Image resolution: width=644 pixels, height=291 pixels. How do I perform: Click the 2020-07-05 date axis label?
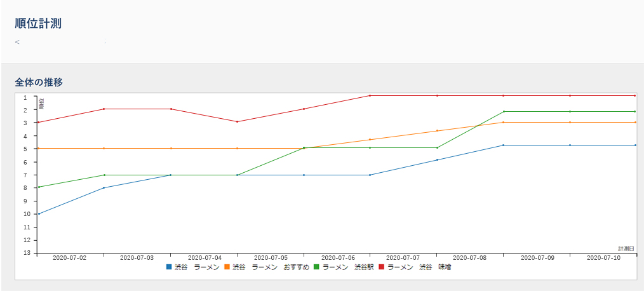(x=271, y=258)
